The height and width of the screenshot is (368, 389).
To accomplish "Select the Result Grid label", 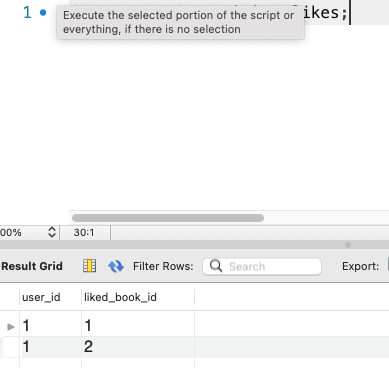I will click(x=32, y=266).
